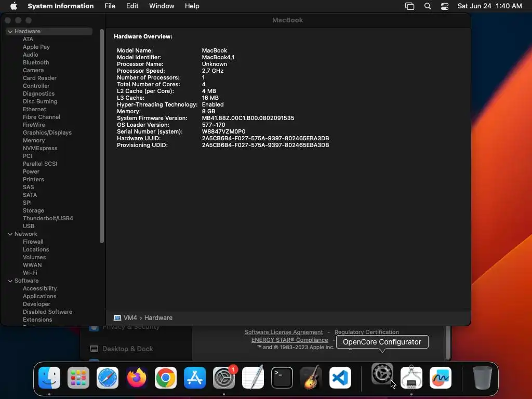
Task: Click the serial number W8847VZM0P0
Action: click(x=223, y=131)
